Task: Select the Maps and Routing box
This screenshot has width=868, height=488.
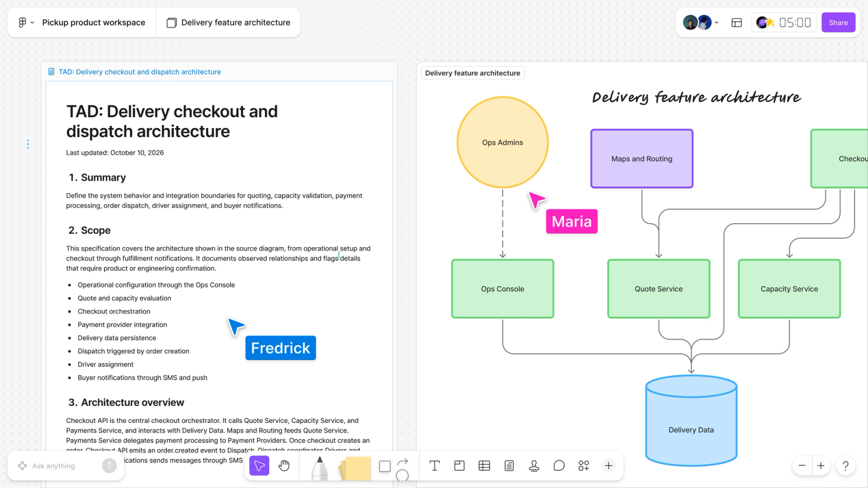Action: point(642,159)
